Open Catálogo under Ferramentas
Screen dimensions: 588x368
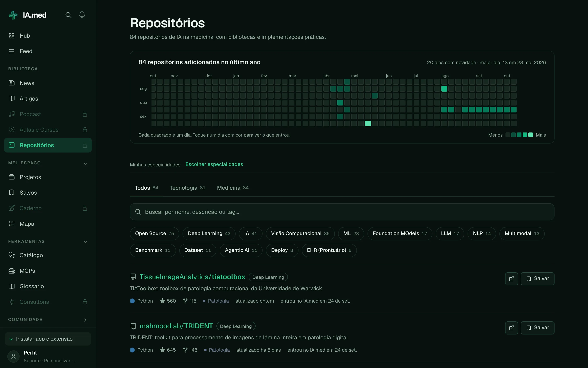click(x=48, y=255)
